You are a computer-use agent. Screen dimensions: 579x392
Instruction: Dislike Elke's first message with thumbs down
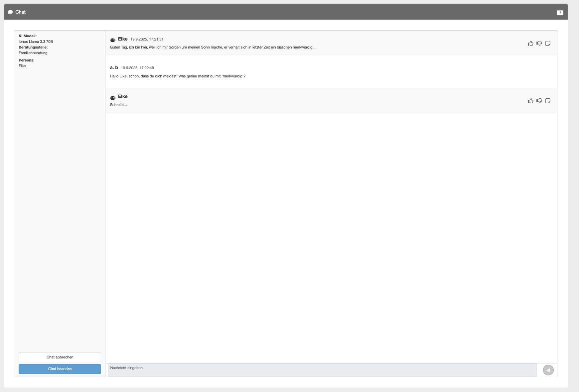pos(539,44)
